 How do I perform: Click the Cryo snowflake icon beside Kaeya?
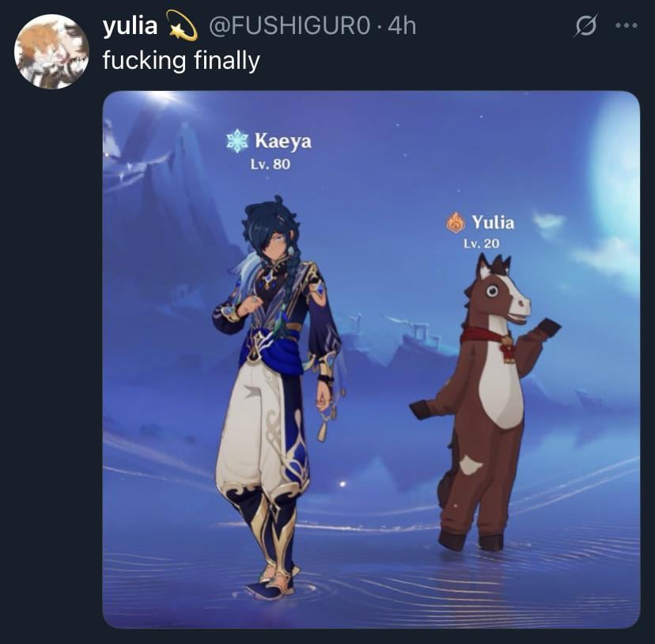[237, 140]
